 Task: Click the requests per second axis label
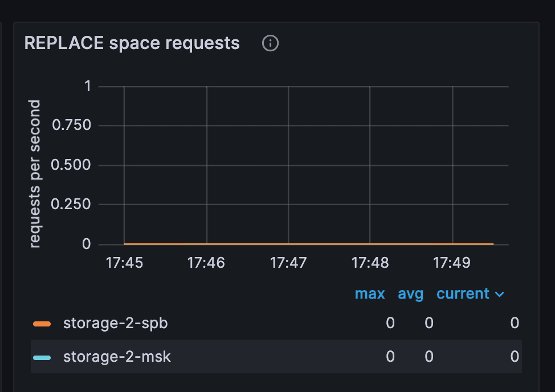click(x=35, y=174)
